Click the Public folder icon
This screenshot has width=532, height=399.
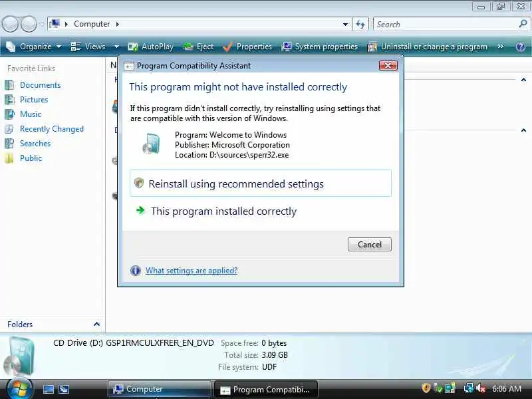9,158
